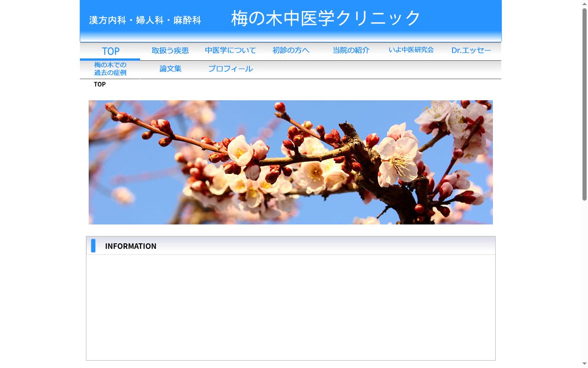Select 初診の方へ in navigation

pyautogui.click(x=291, y=51)
